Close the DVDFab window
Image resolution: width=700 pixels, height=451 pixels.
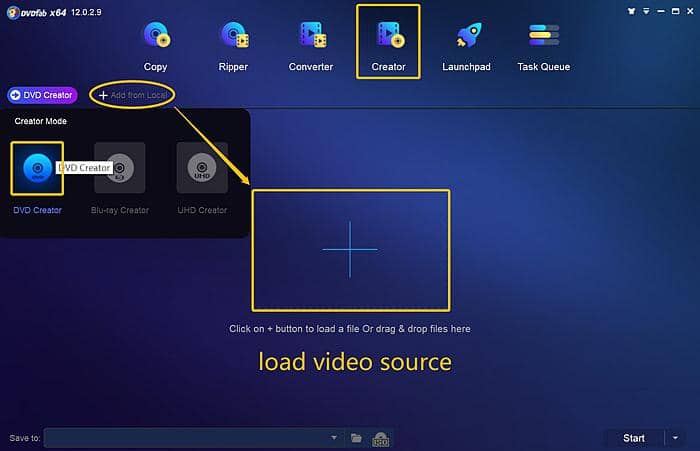tap(690, 11)
